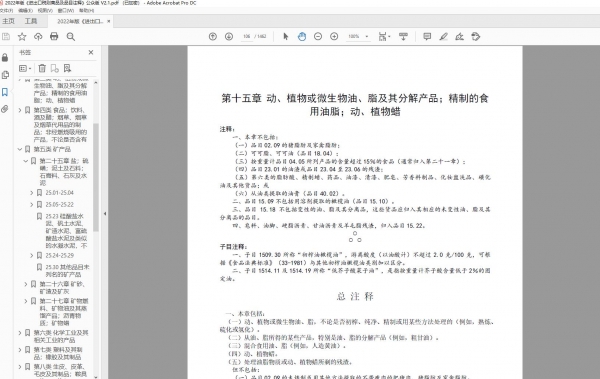
Task: Open the 编辑 menu
Action: [25, 10]
